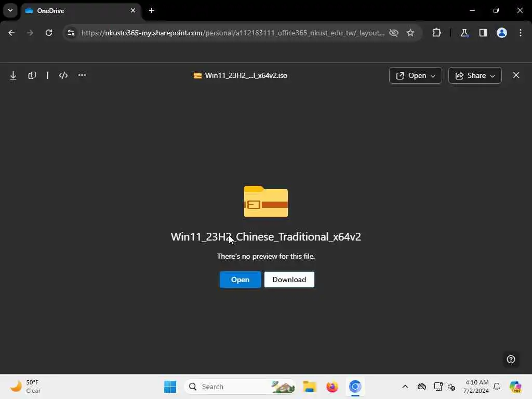Viewport: 532px width, 399px height.
Task: Go back with the browser back arrow
Action: 11,33
